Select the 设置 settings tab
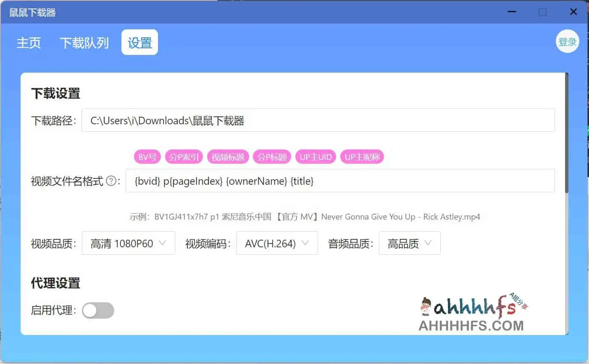This screenshot has width=589, height=364. (x=139, y=42)
